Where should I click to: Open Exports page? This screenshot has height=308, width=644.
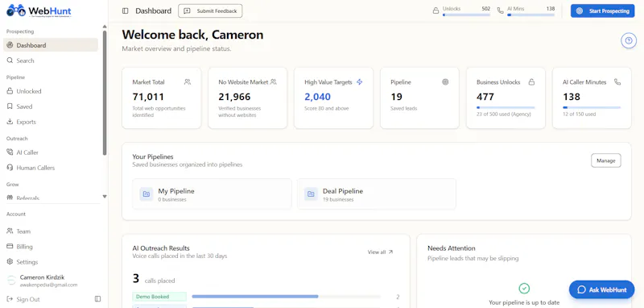pos(51,122)
